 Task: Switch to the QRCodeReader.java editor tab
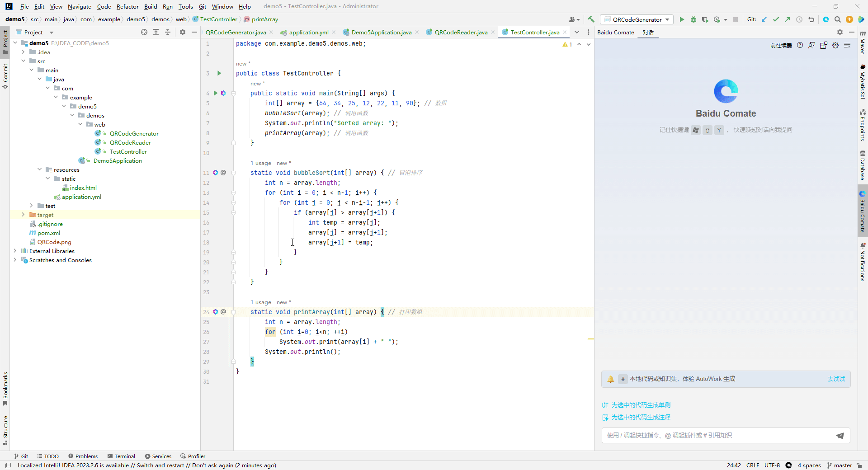(461, 32)
